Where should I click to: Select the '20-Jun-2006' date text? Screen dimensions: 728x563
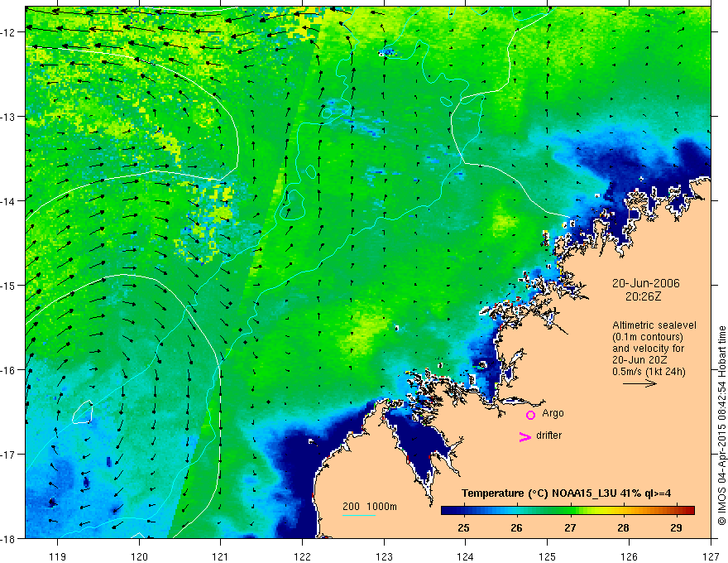pos(645,283)
